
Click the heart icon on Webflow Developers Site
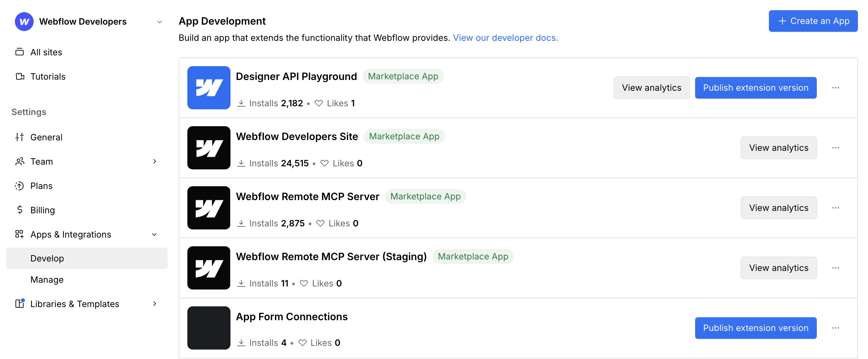point(324,163)
